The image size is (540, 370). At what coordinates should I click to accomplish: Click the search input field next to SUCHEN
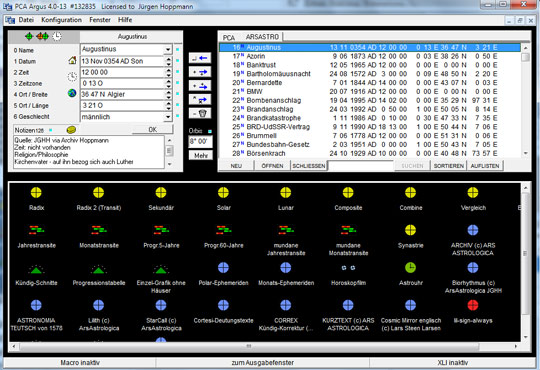pyautogui.click(x=360, y=166)
